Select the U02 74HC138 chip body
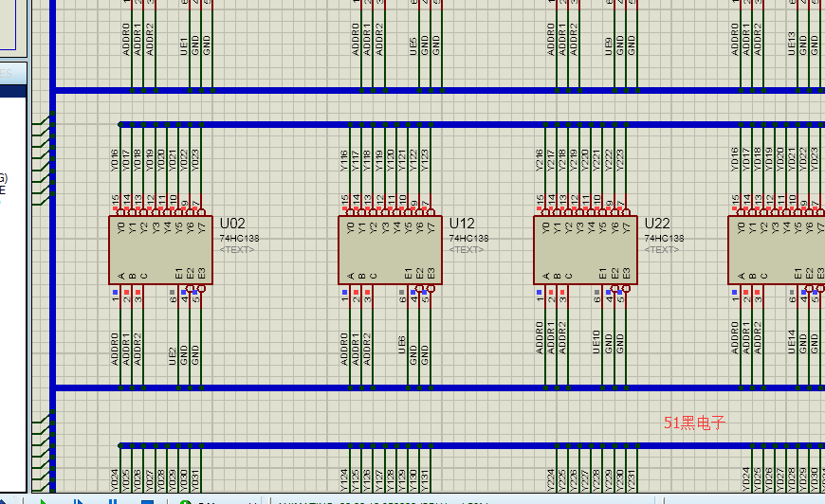The height and width of the screenshot is (504, 825). 160,250
